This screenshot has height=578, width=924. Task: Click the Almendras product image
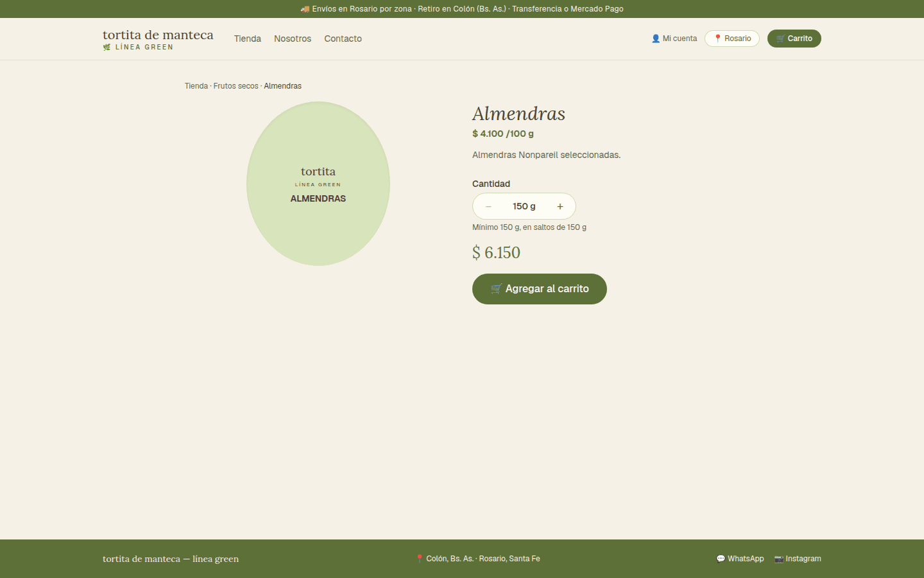tap(318, 184)
